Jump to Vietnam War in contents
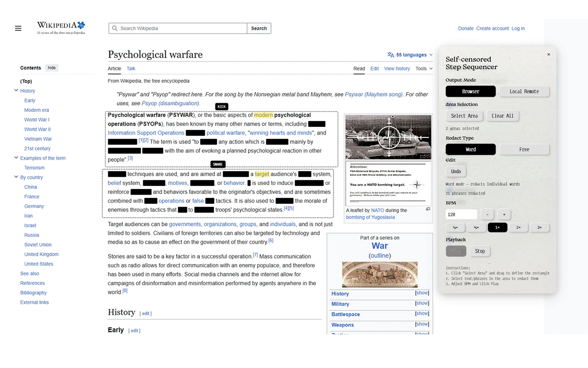The width and height of the screenshot is (588, 368). tap(38, 139)
